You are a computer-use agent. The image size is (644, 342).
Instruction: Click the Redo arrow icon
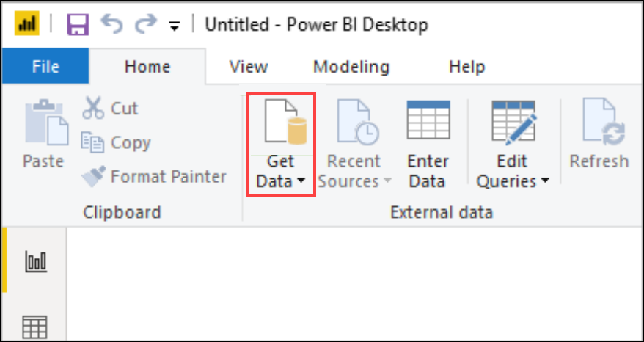(146, 25)
